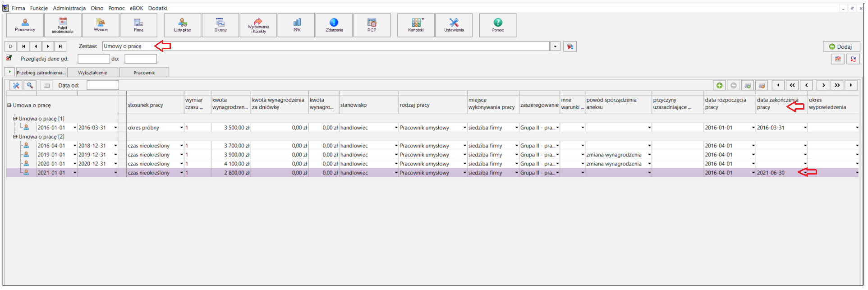Jump to last record in the Zestaw navigator
Screen dimensions: 868x290
60,46
